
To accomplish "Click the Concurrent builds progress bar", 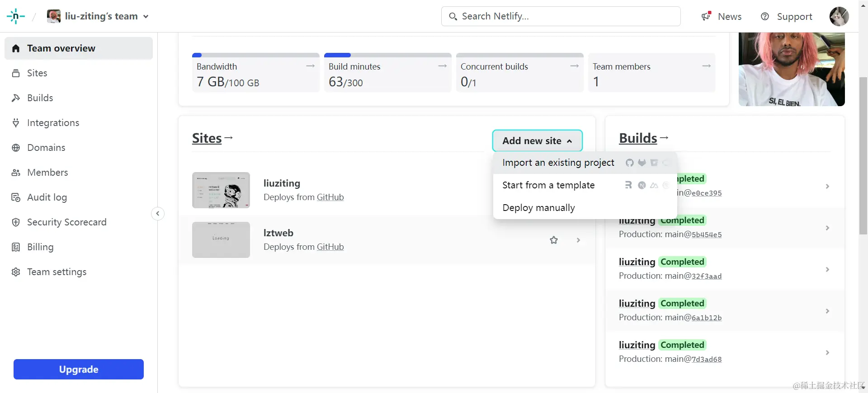I will [520, 55].
